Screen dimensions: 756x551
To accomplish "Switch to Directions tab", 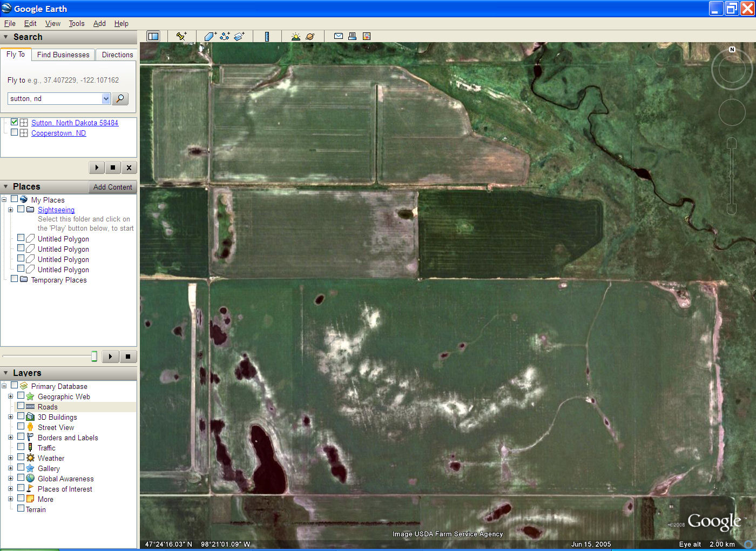I will click(x=117, y=55).
